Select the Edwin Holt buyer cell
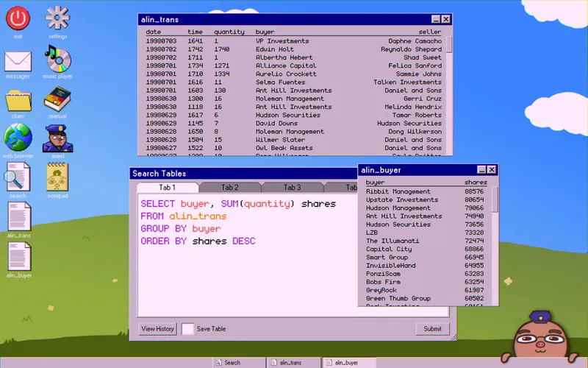This screenshot has width=588, height=368. tap(275, 49)
